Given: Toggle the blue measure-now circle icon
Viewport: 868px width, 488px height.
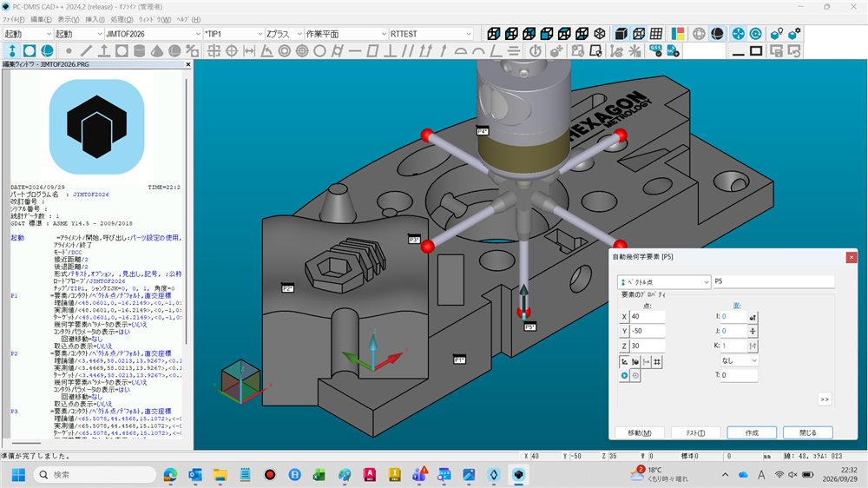Looking at the screenshot, I should (624, 376).
